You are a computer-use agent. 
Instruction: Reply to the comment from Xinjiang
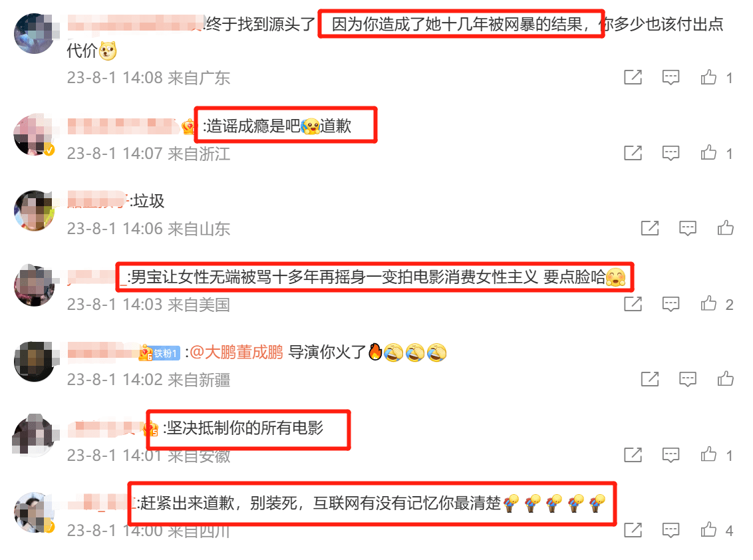[x=688, y=379]
